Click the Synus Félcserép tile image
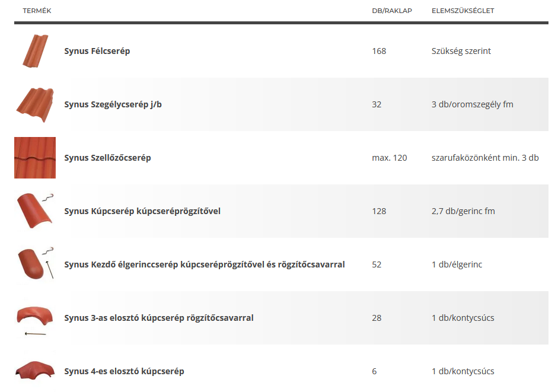The height and width of the screenshot is (392, 555). point(35,51)
